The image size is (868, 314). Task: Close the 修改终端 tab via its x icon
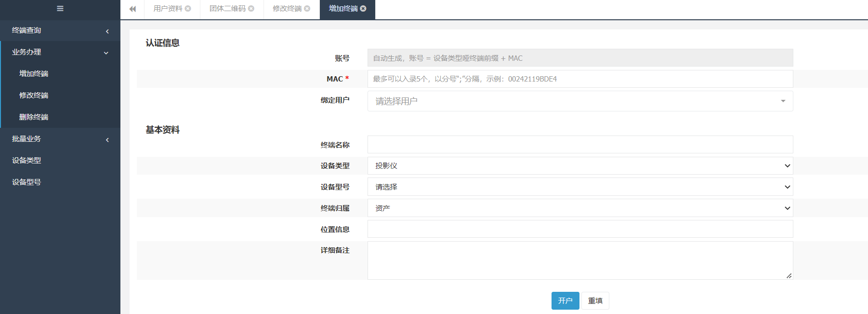click(x=307, y=9)
